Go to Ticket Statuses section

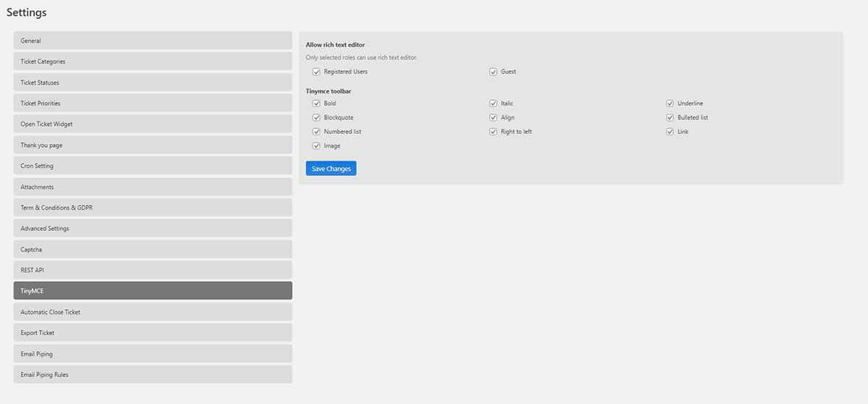tap(153, 83)
